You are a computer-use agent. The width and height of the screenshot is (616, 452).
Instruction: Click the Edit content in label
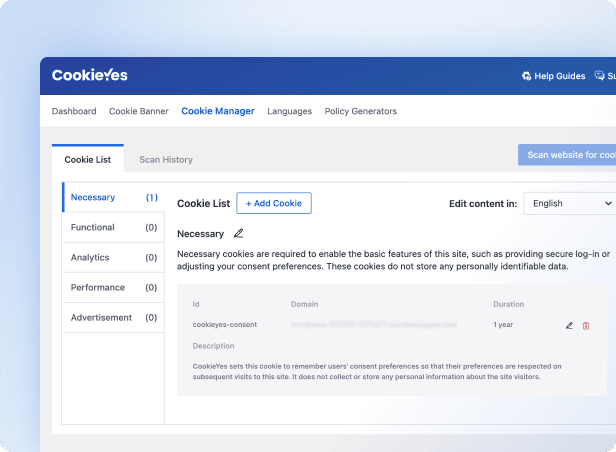(x=483, y=203)
